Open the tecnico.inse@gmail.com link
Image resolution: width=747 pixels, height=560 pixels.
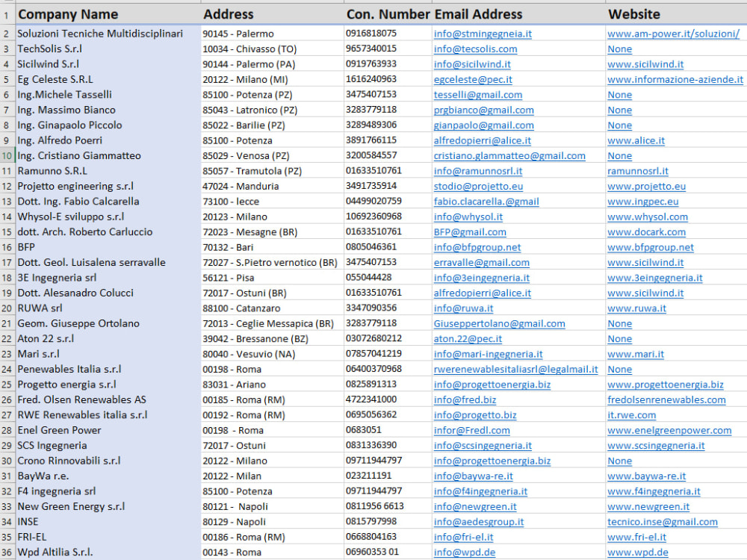(662, 521)
